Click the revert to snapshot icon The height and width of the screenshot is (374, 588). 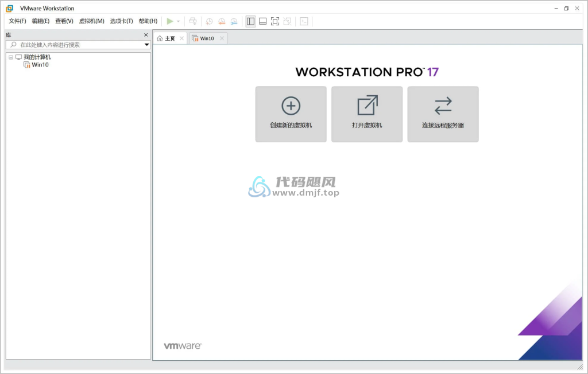pos(222,21)
